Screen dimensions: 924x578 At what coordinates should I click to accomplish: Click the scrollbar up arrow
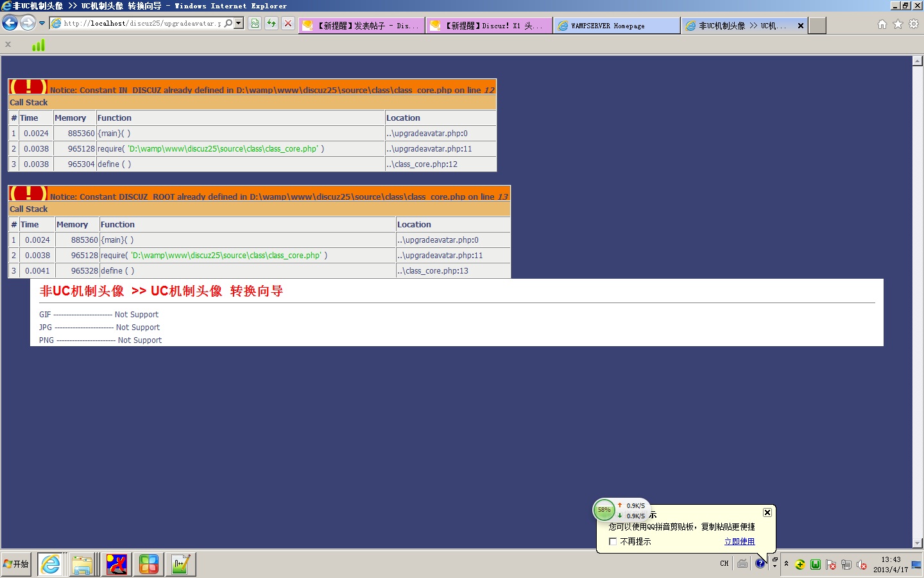tap(918, 61)
